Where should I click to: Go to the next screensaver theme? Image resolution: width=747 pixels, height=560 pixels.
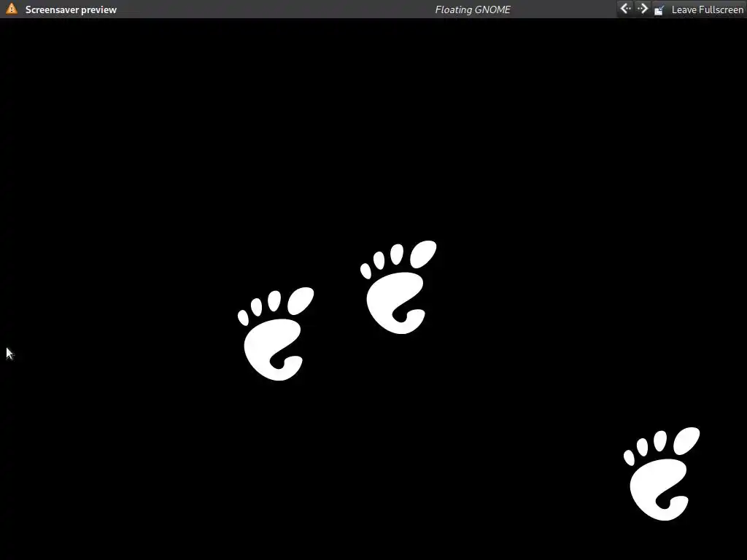click(642, 9)
